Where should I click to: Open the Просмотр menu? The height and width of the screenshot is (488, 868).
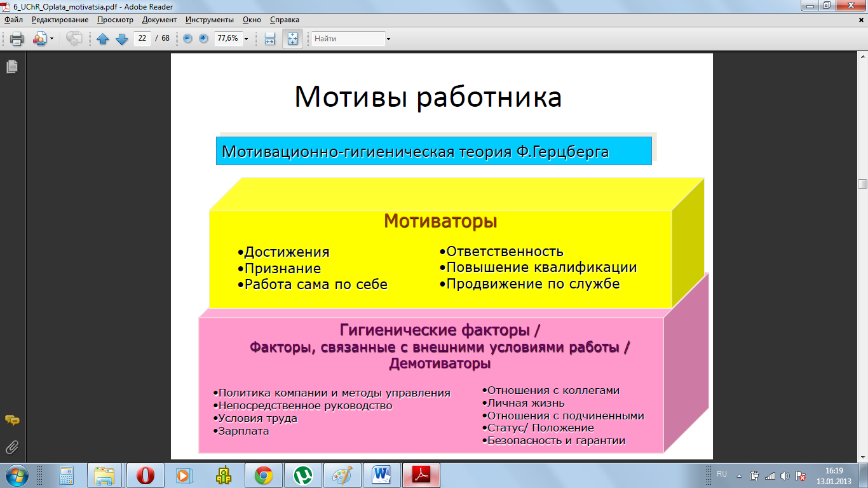115,20
